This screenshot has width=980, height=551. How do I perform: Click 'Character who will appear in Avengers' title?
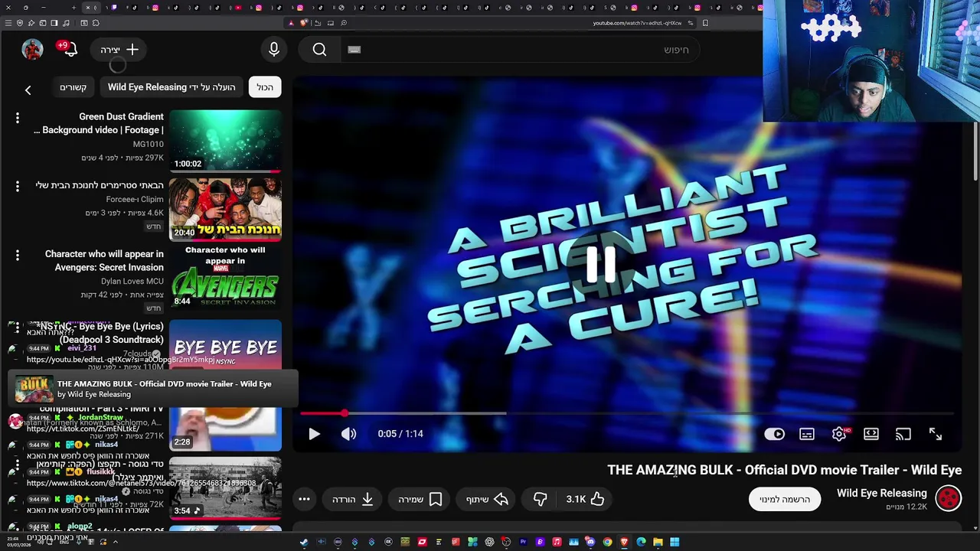coord(104,261)
